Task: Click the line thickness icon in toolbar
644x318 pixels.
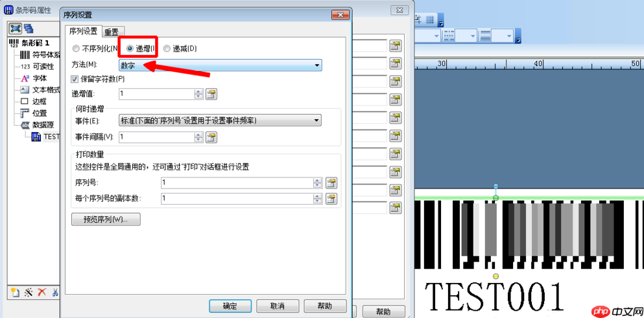Action: [486, 36]
